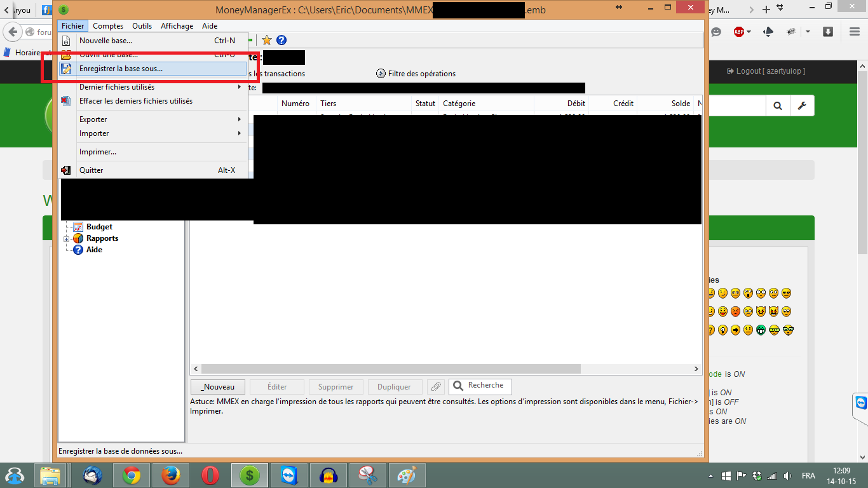The height and width of the screenshot is (488, 868).
Task: Click the Firefox downloads arrow icon
Action: pyautogui.click(x=828, y=32)
